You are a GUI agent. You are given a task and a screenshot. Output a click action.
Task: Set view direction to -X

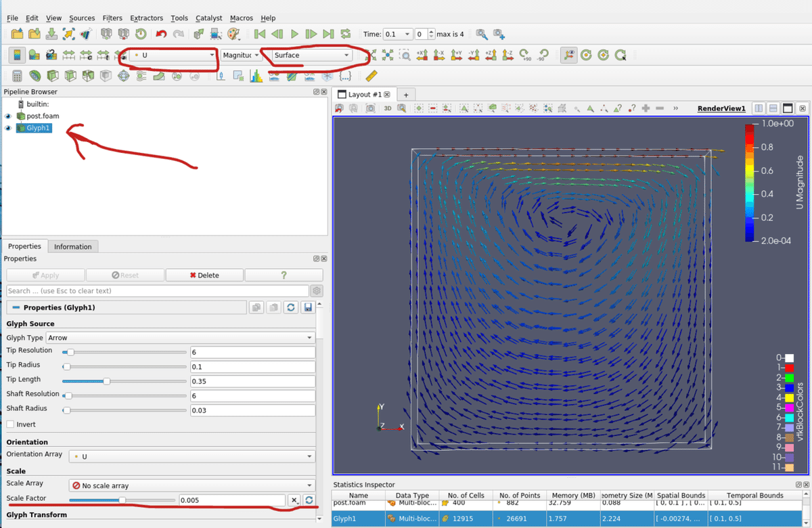tap(439, 56)
